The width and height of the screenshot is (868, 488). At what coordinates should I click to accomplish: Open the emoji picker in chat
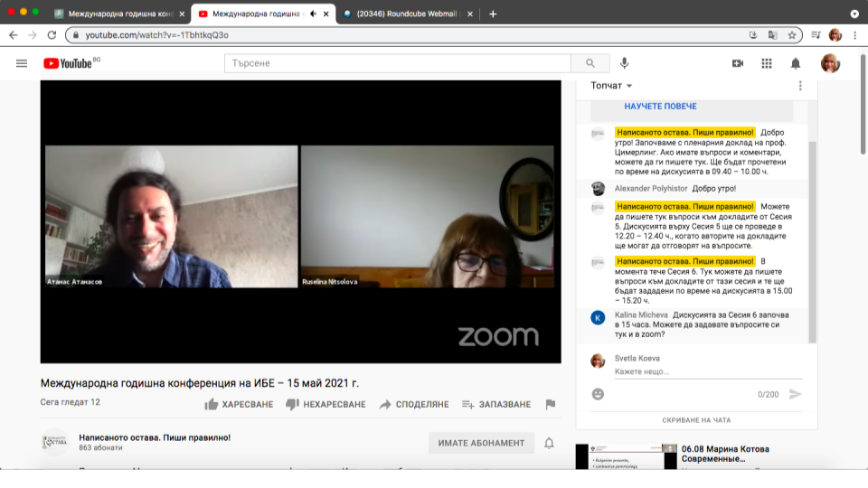(x=598, y=394)
